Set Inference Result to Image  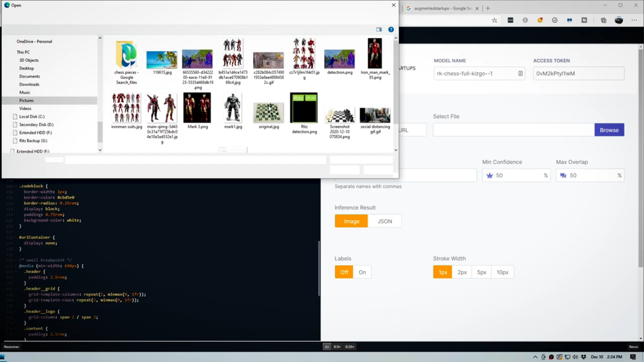pos(351,221)
